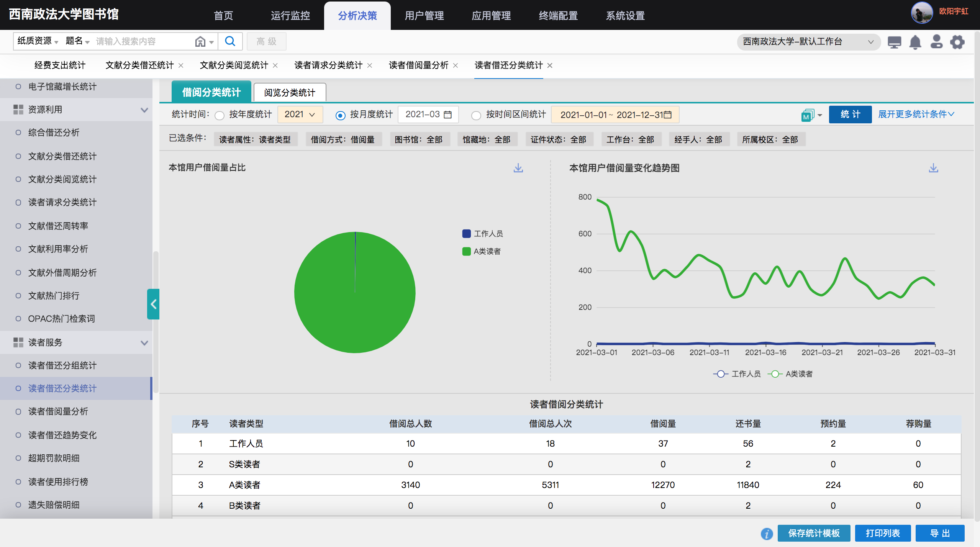Viewport: 980px width, 547px height.
Task: Click the user profile silhouette icon
Action: coord(936,42)
